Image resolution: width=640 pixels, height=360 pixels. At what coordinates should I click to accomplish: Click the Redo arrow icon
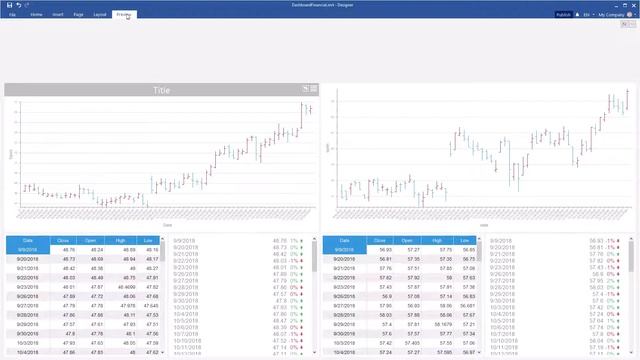[27, 5]
